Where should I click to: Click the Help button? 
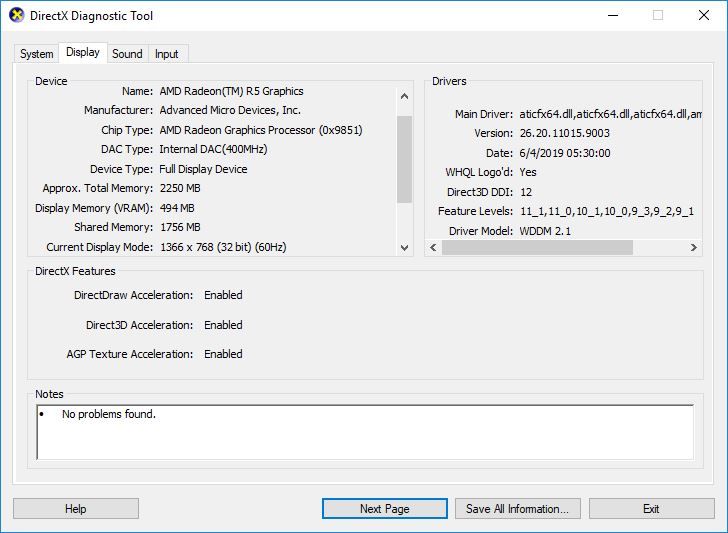pos(76,509)
